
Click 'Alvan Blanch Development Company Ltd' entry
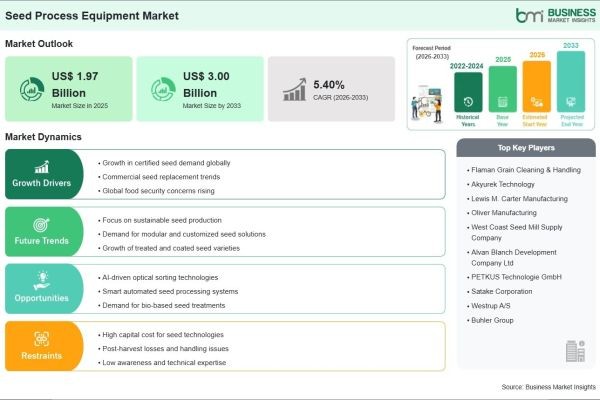(514, 258)
